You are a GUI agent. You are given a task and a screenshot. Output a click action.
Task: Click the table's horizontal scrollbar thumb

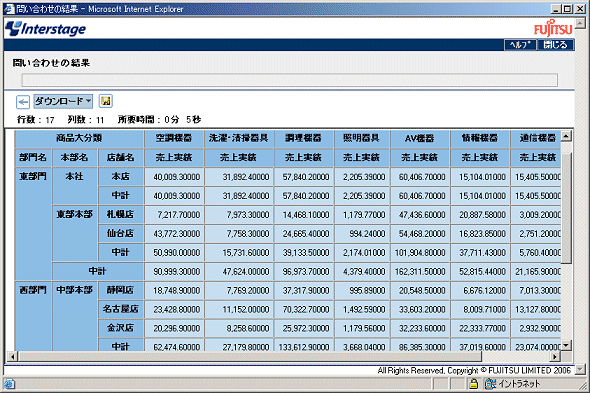pos(249,356)
